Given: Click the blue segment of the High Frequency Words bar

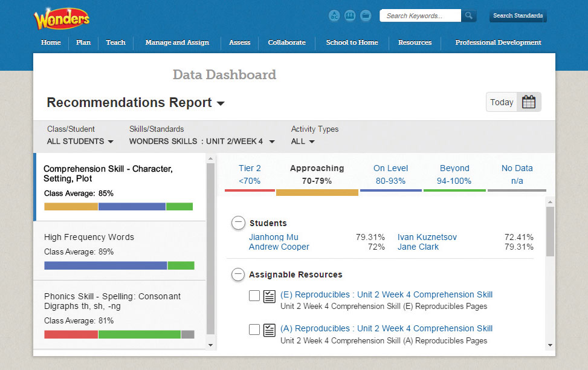Looking at the screenshot, I should click(x=106, y=265).
